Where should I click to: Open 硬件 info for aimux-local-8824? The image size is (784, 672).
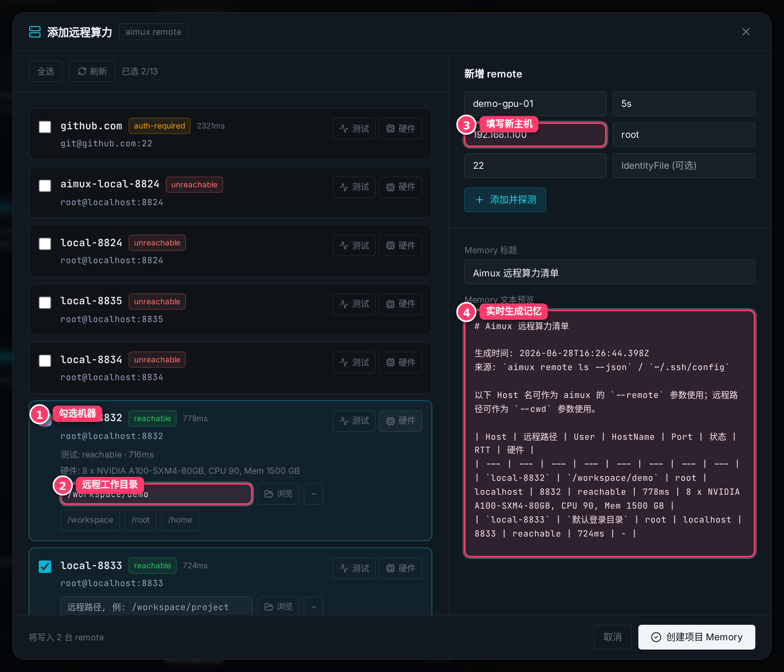tap(400, 187)
